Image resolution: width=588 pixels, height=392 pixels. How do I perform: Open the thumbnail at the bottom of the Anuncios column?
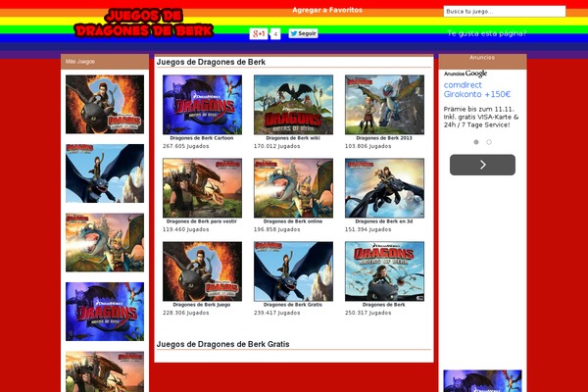click(482, 381)
